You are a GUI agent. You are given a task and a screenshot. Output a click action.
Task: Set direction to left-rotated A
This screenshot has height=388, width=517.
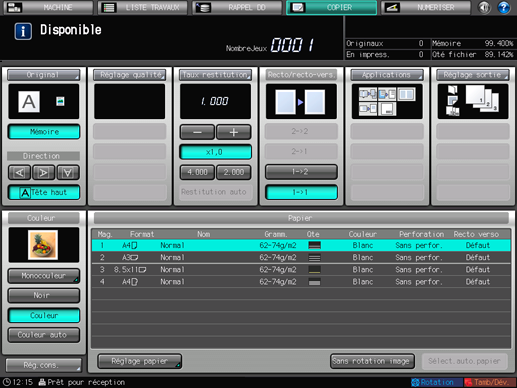pos(19,172)
